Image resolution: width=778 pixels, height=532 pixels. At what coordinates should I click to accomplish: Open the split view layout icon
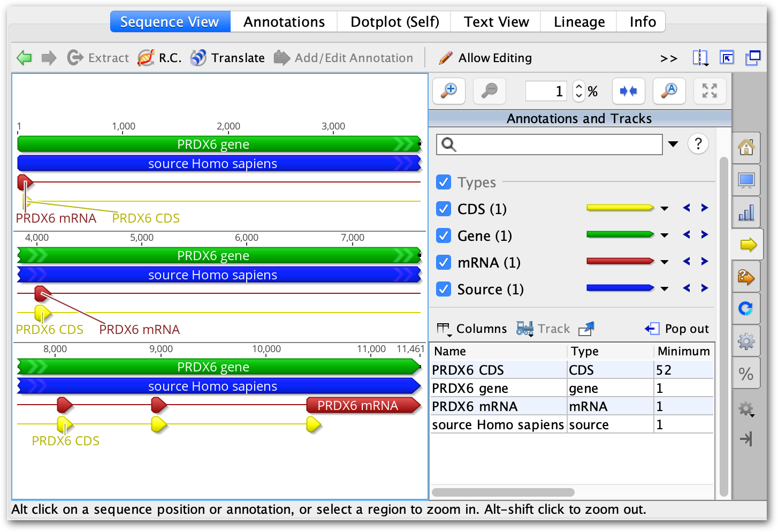click(700, 58)
